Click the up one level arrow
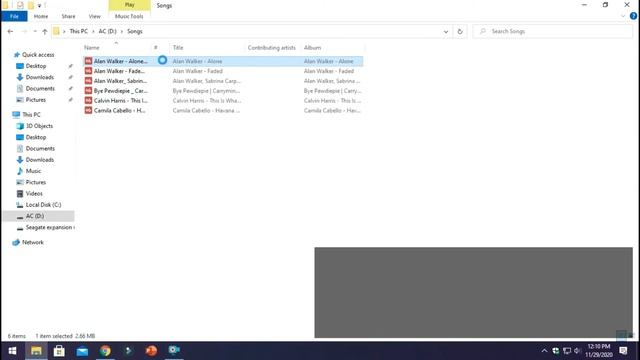This screenshot has width=640, height=360. coord(44,31)
